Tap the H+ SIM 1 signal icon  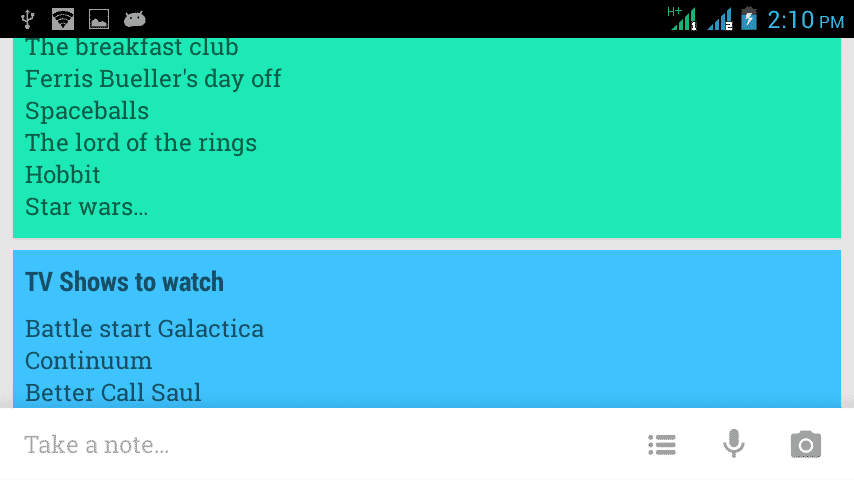682,19
